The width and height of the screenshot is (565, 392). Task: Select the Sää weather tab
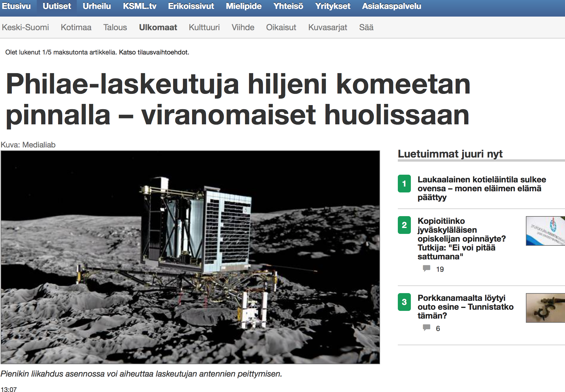tap(366, 28)
